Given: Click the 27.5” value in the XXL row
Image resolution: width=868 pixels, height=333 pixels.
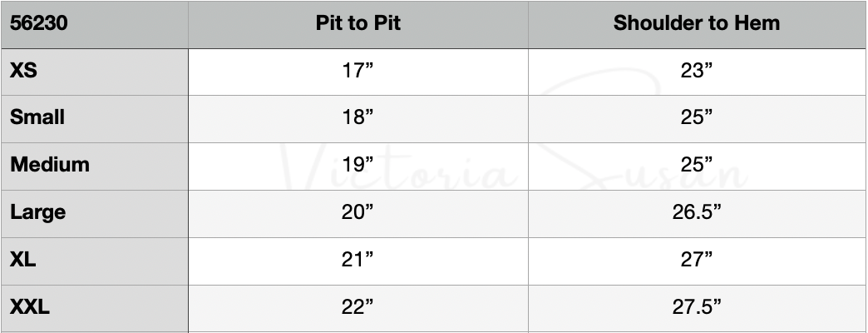Looking at the screenshot, I should 697,308.
